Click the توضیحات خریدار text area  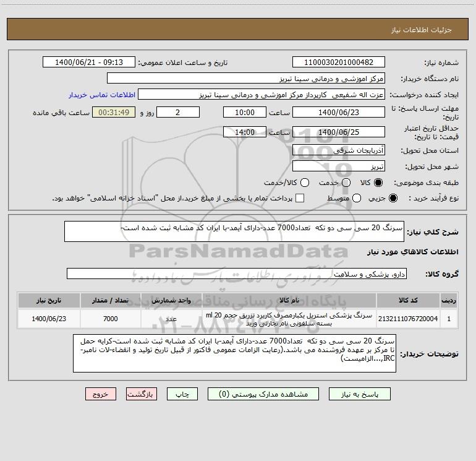(234, 353)
